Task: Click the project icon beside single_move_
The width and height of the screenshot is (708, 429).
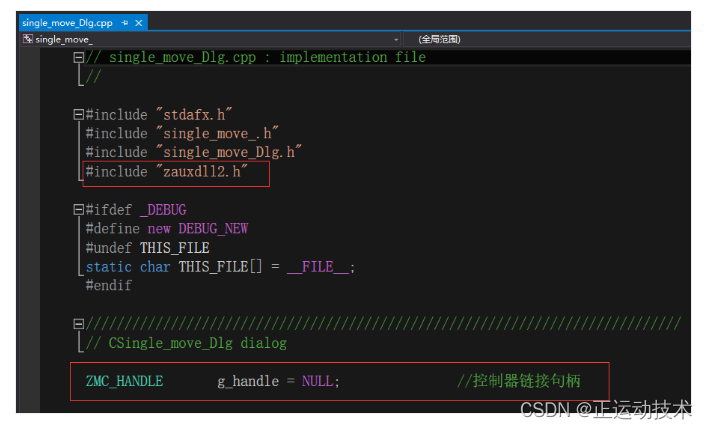Action: click(x=27, y=39)
